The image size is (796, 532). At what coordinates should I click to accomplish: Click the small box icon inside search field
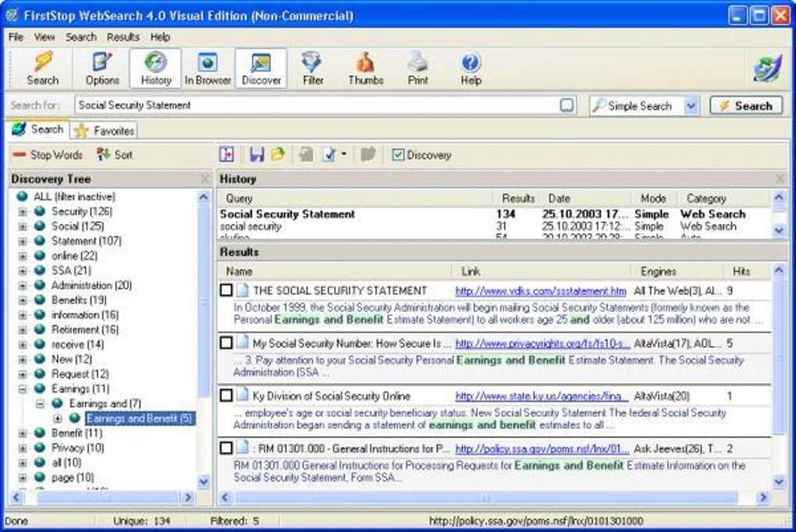click(567, 105)
